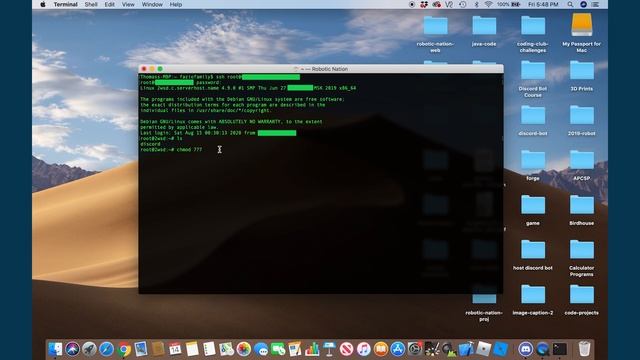Open Discord from the Dock
640x360 pixels.
point(526,349)
